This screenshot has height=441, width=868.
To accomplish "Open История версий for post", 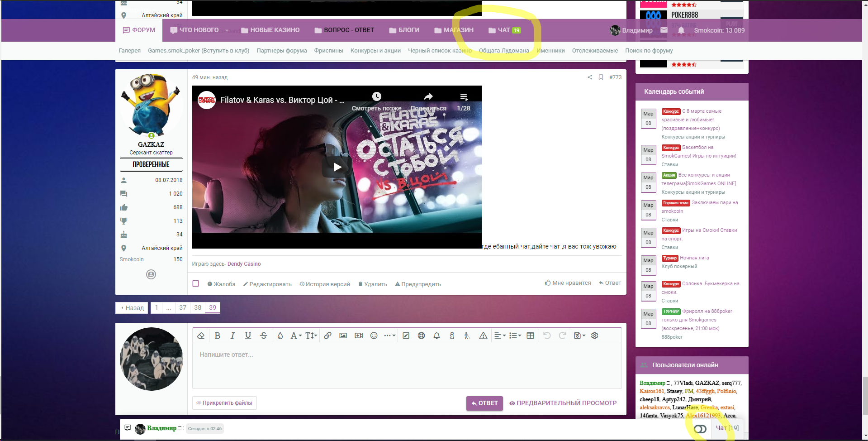I will [x=325, y=284].
